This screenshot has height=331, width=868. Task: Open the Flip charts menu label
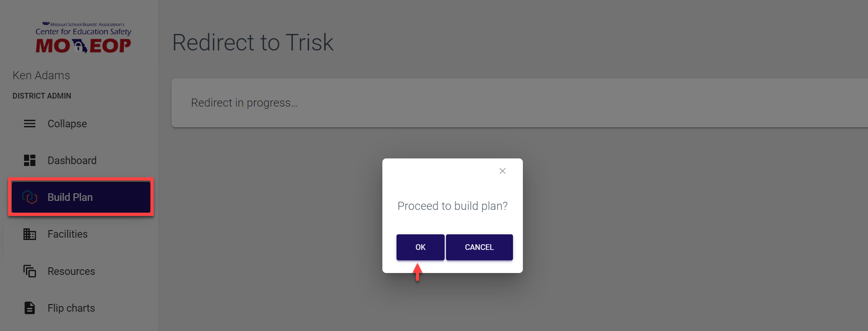(71, 308)
